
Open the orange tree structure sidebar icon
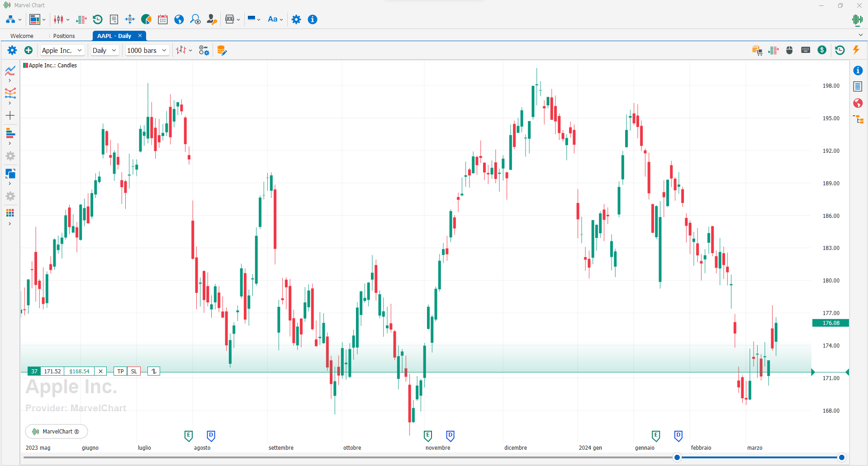(x=858, y=119)
